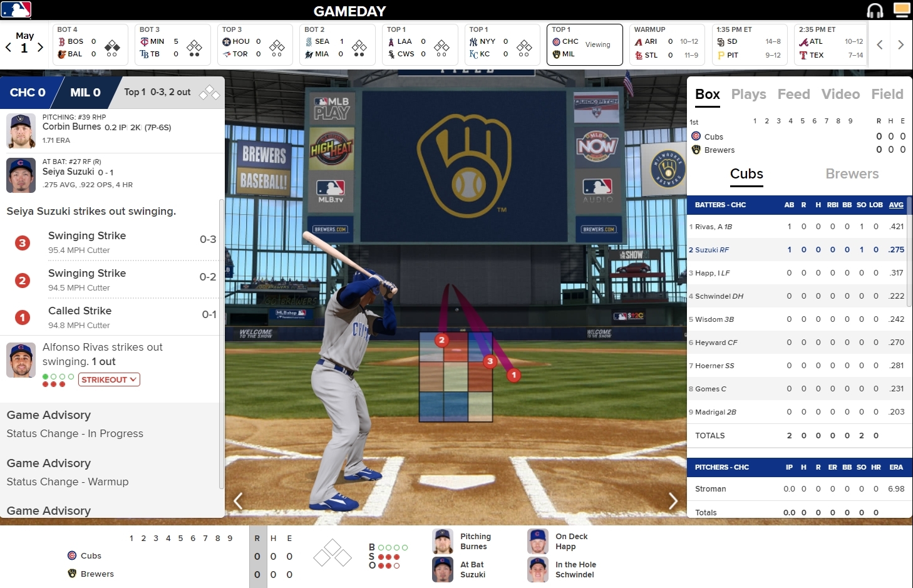Screen dimensions: 913x588
Task: Click Gomes C player link
Action: 711,389
